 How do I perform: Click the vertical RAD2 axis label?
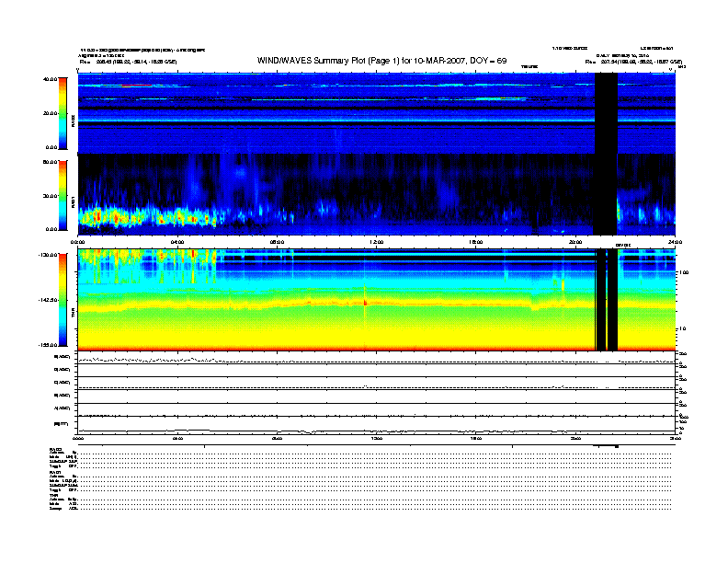coord(73,121)
